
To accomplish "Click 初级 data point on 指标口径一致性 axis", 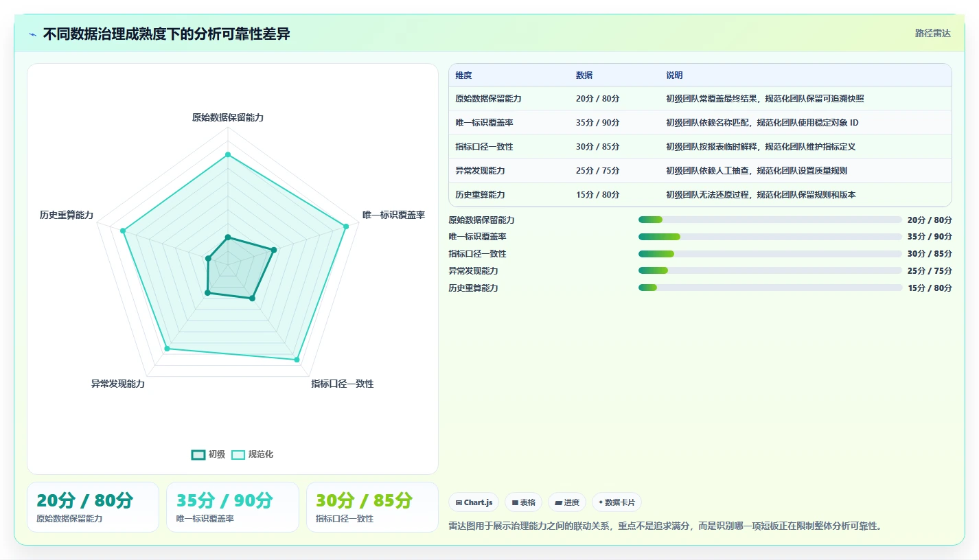I will pos(252,298).
